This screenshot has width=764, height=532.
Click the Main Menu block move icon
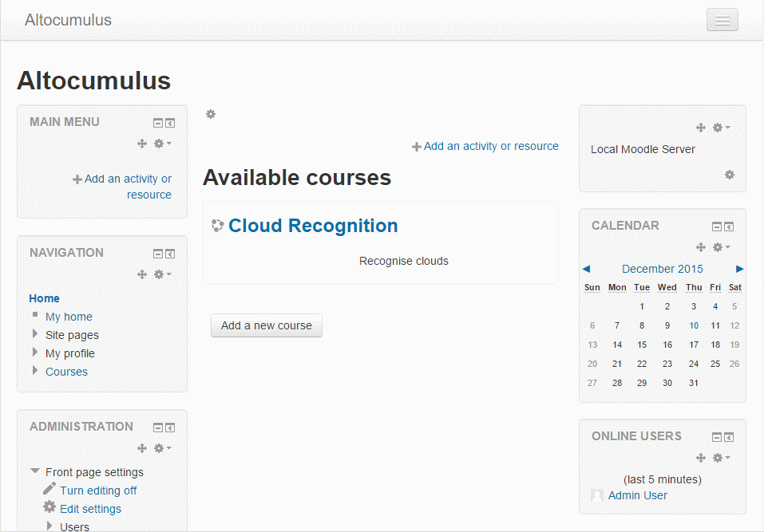click(142, 144)
